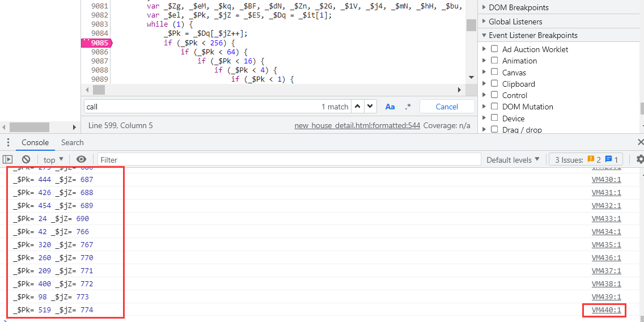The height and width of the screenshot is (322, 644).
Task: Toggle match case (Aa) in search
Action: 390,107
